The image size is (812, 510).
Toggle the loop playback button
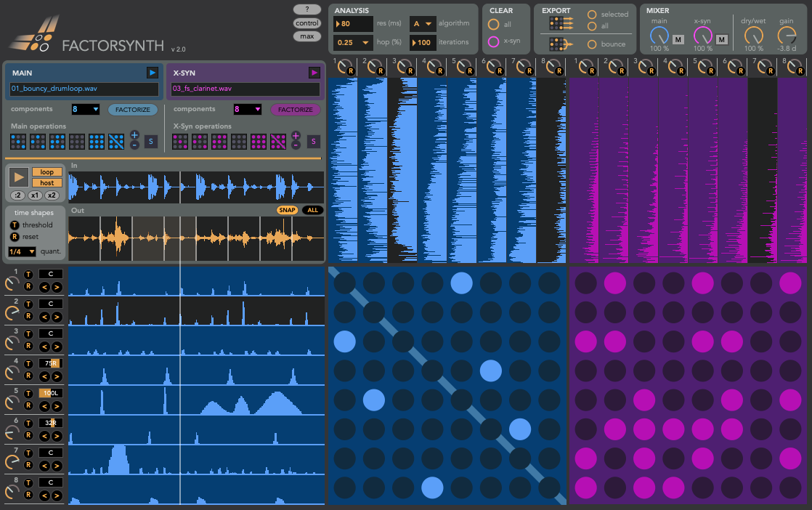pyautogui.click(x=46, y=172)
